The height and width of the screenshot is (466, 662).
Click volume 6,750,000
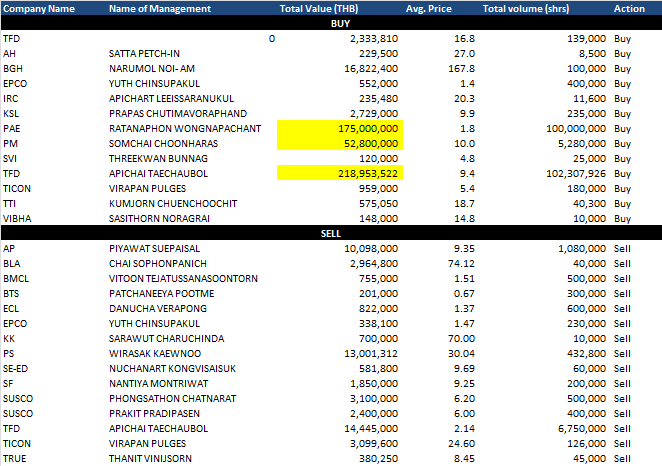pyautogui.click(x=582, y=428)
